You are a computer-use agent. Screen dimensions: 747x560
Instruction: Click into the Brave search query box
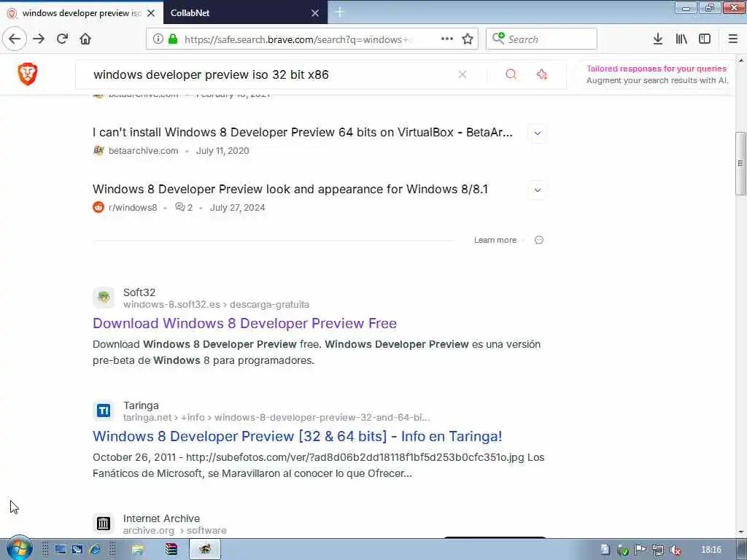tap(271, 74)
